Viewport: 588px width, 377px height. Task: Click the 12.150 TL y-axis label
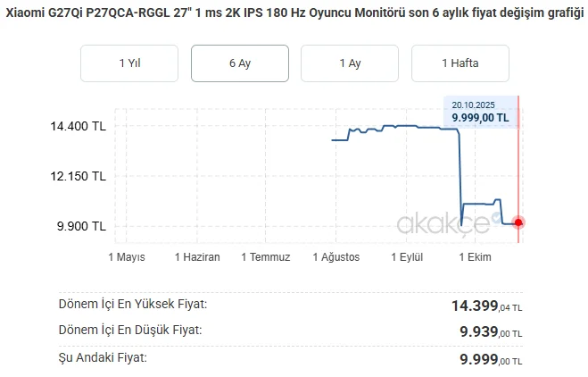pos(79,176)
